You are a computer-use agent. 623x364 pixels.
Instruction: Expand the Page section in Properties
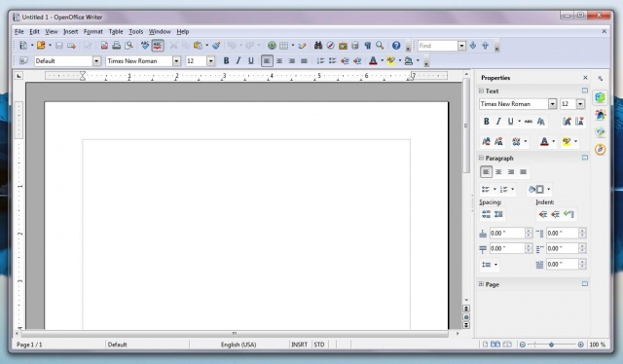tap(481, 284)
